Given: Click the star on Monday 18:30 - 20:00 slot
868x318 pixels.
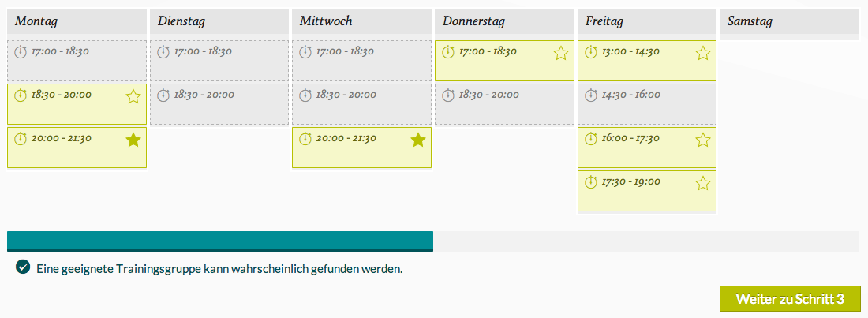Looking at the screenshot, I should coord(133,96).
